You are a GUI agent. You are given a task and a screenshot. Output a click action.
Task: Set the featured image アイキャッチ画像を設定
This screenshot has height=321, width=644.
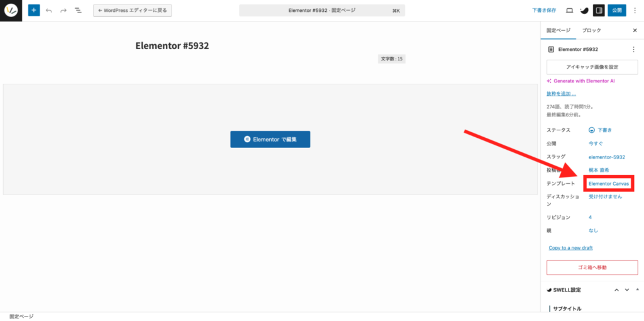(x=592, y=67)
